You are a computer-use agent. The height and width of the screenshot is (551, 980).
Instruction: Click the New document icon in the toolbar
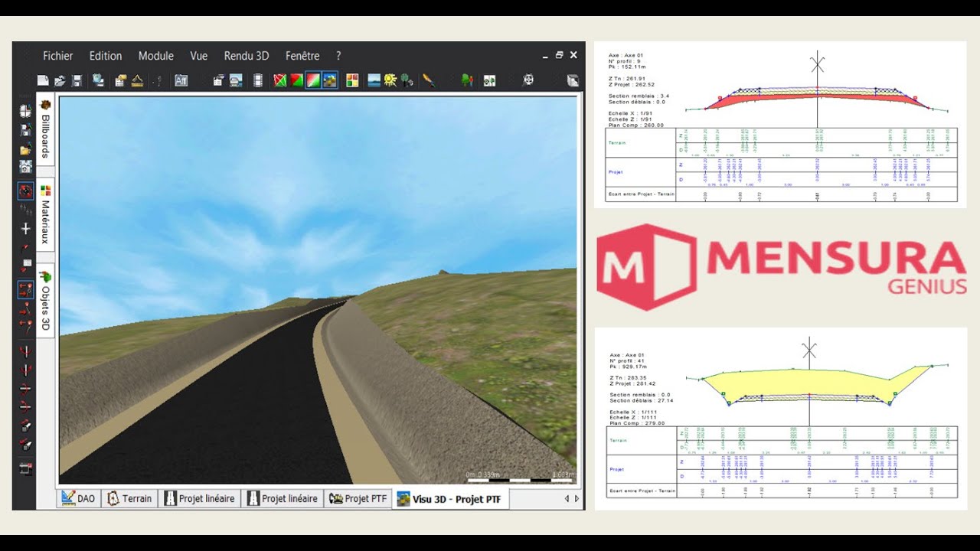coord(43,80)
